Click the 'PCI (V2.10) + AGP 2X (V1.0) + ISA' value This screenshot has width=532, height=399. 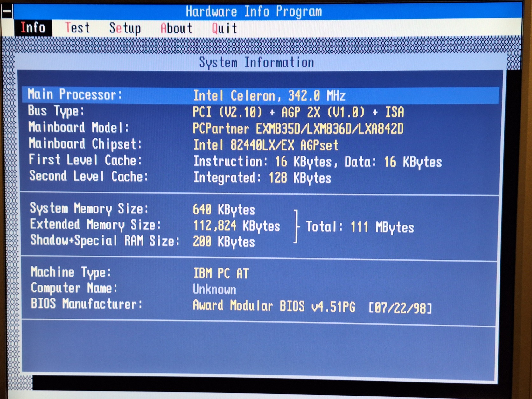coord(298,112)
